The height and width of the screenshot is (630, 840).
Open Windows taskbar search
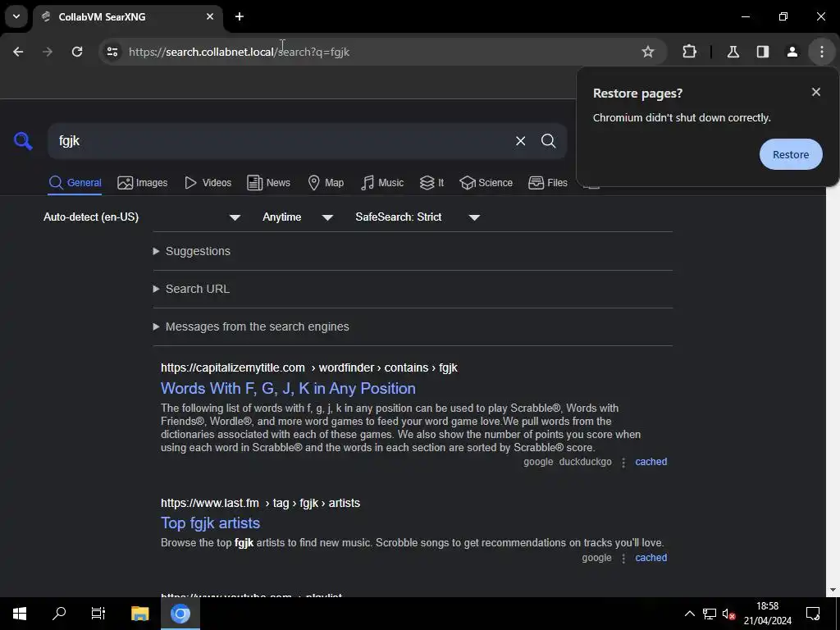59,614
